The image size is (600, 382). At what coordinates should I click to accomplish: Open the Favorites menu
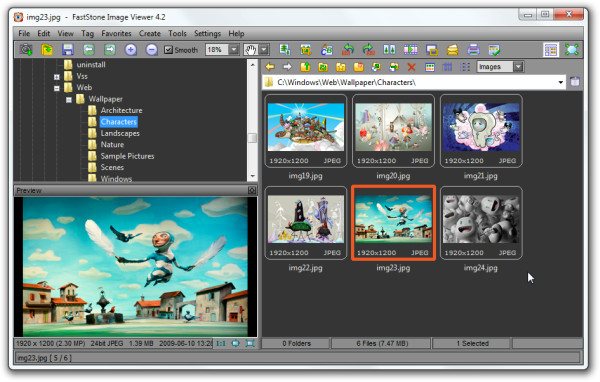tap(116, 33)
